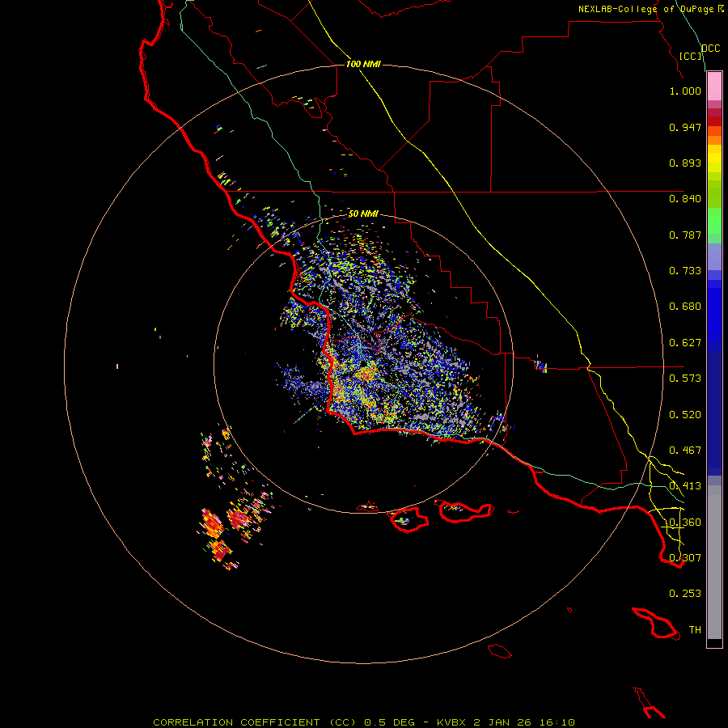Select the 0.467 scale value
728x728 pixels.
(685, 451)
